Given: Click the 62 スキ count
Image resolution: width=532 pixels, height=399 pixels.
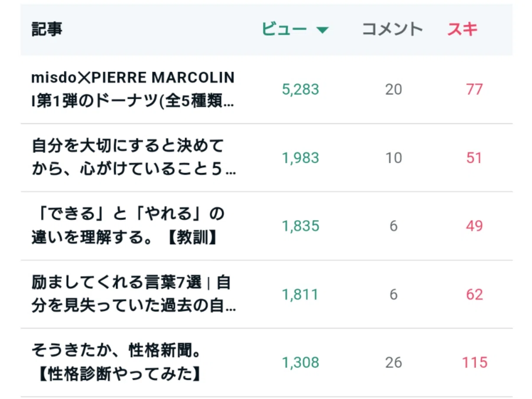Looking at the screenshot, I should point(474,295).
